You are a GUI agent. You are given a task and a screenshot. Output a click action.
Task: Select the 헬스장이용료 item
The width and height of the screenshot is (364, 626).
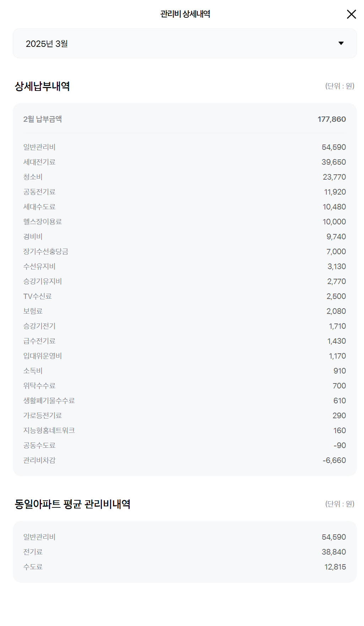coord(185,222)
